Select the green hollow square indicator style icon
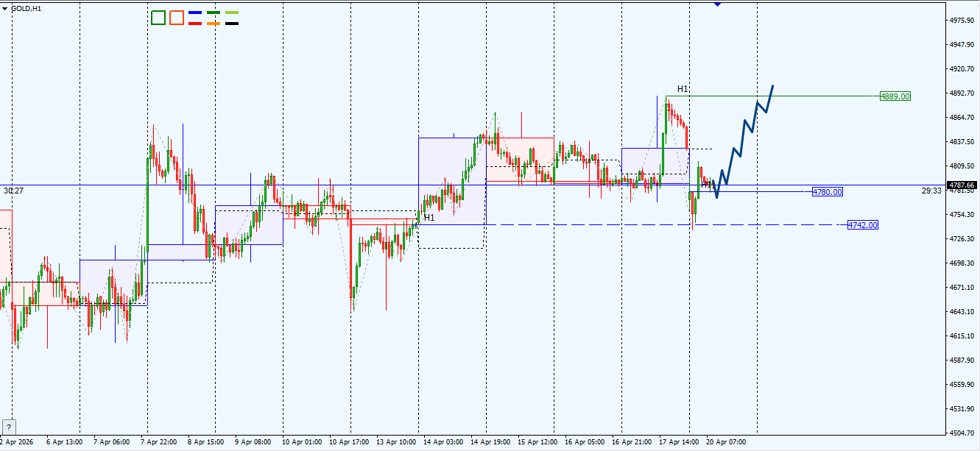The width and height of the screenshot is (980, 451). (x=158, y=18)
